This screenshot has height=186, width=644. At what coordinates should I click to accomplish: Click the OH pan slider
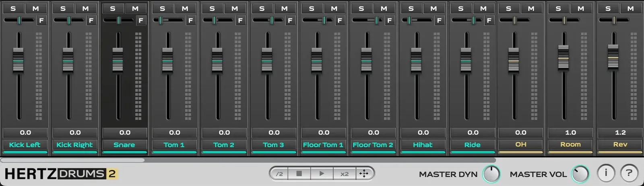click(514, 20)
